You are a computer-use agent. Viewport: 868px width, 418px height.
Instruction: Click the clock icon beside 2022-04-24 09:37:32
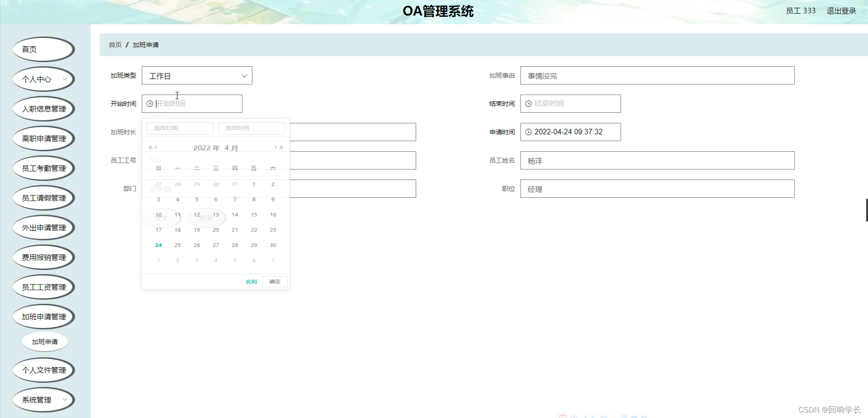tap(529, 132)
